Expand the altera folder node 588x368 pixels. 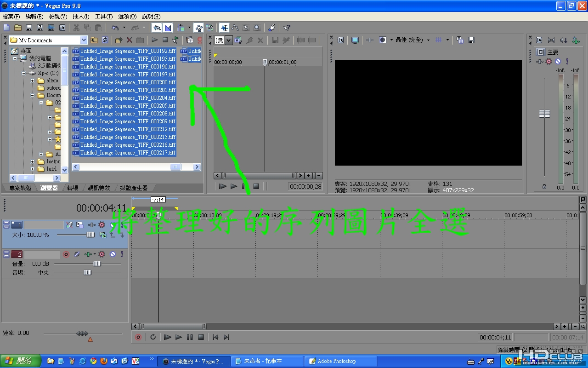(x=33, y=80)
